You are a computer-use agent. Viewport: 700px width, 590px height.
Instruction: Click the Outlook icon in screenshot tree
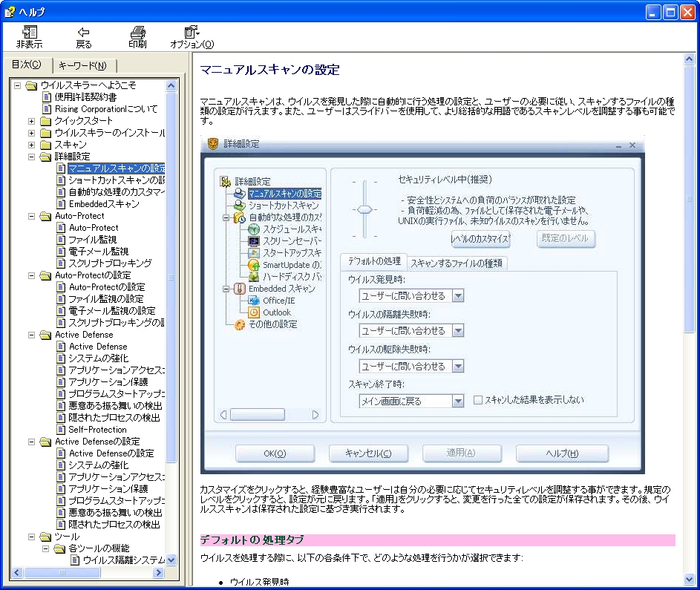[x=254, y=312]
